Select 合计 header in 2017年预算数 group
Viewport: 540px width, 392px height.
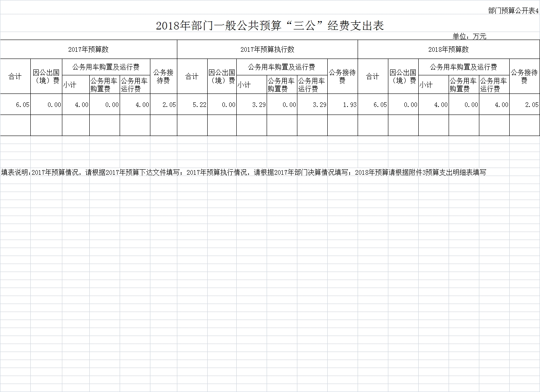[15, 76]
